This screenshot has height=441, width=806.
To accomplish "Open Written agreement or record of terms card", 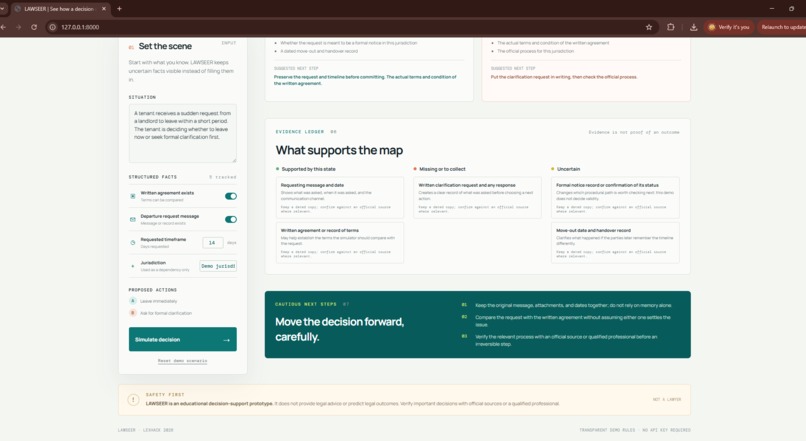I will click(340, 243).
